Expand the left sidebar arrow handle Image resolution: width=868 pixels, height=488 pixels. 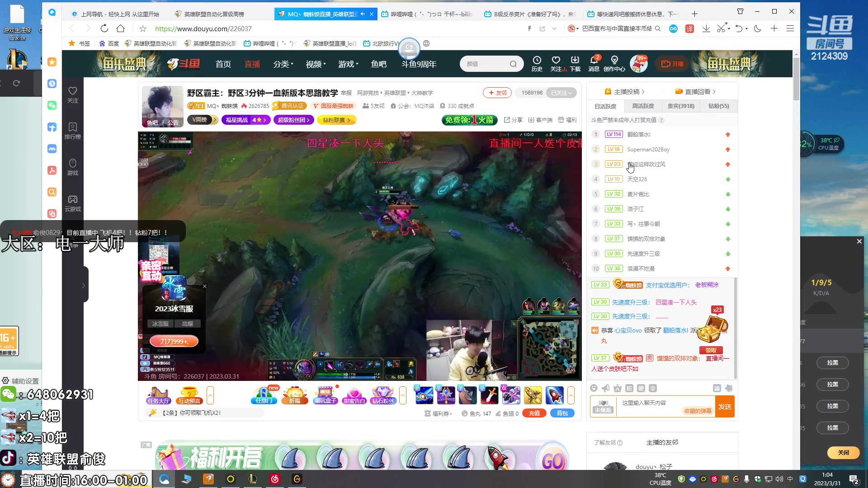pos(84,285)
